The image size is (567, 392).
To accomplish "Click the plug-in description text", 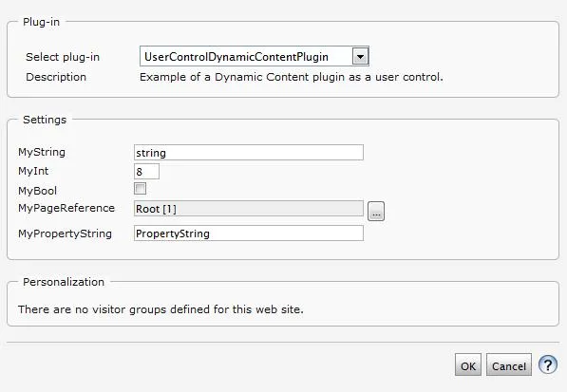I will [x=292, y=77].
